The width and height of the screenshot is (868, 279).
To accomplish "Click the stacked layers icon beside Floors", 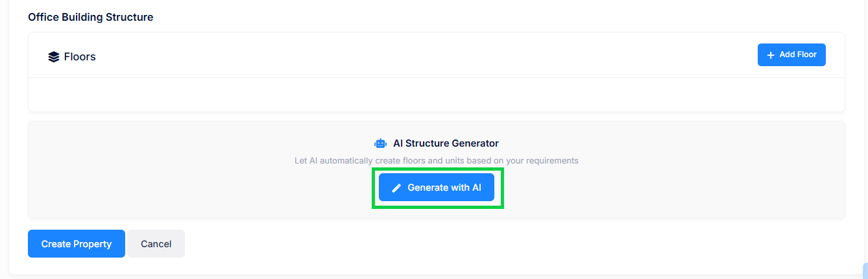I will (x=54, y=57).
